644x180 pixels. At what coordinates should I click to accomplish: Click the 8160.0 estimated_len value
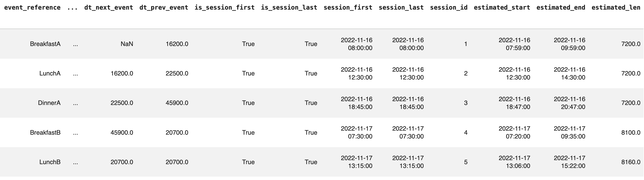click(x=631, y=162)
